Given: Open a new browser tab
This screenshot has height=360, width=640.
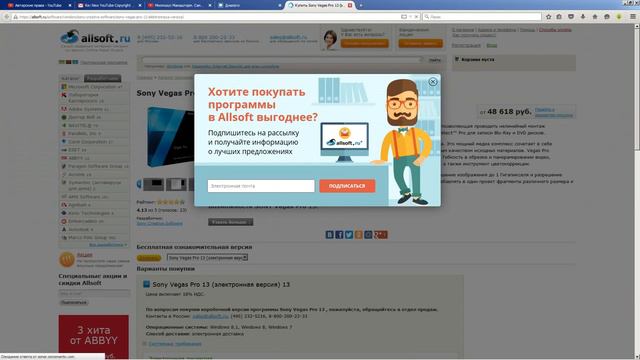Looking at the screenshot, I should click(361, 5).
